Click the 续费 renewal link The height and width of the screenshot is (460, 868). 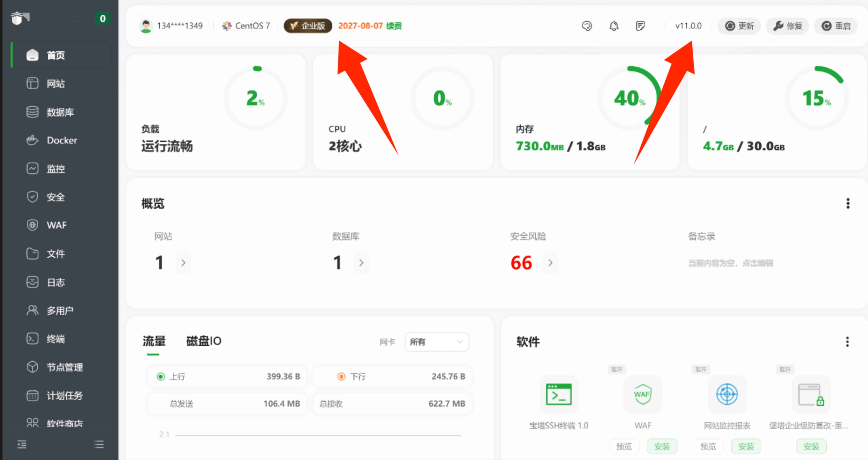(x=394, y=26)
